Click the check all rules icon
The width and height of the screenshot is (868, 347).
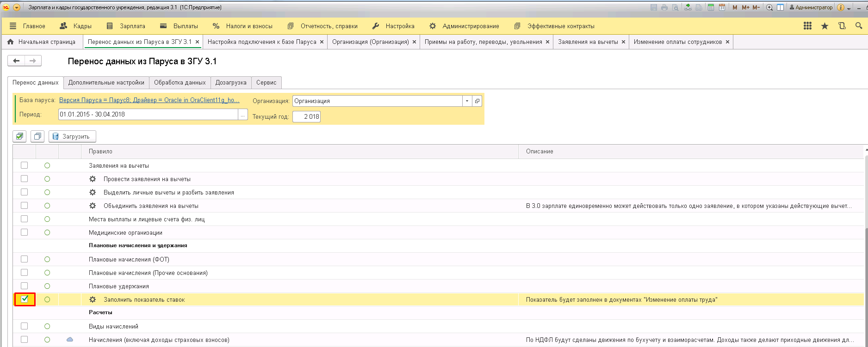tap(19, 136)
